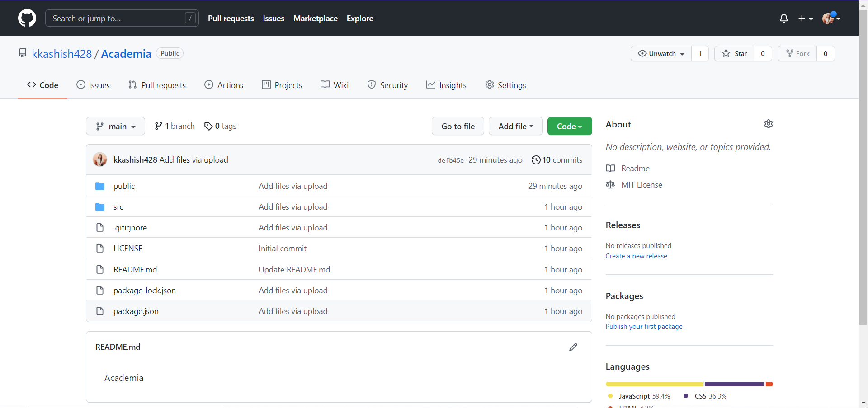Open the Initial commit message link
Image resolution: width=868 pixels, height=408 pixels.
283,249
